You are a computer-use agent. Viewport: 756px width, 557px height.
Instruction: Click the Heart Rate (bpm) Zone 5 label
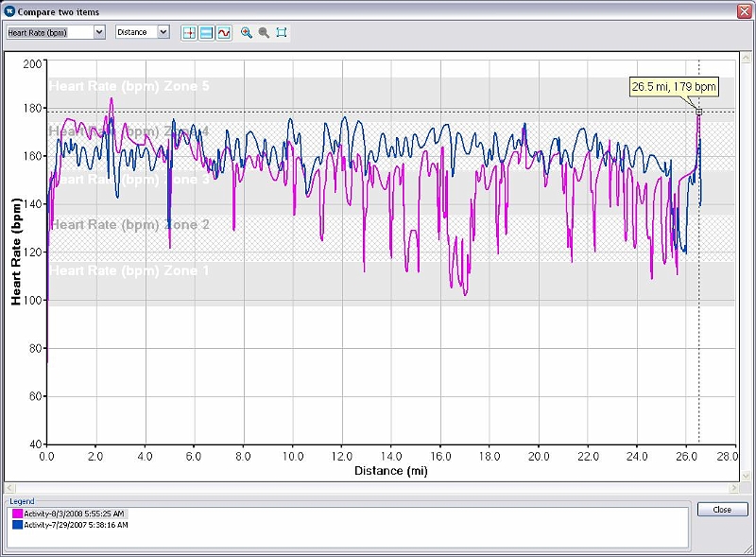pyautogui.click(x=129, y=86)
